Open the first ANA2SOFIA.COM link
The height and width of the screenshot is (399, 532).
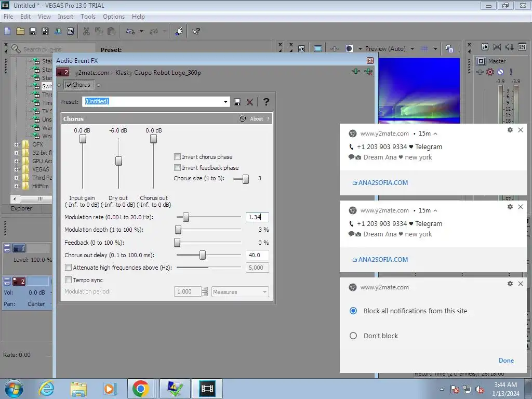pyautogui.click(x=380, y=182)
